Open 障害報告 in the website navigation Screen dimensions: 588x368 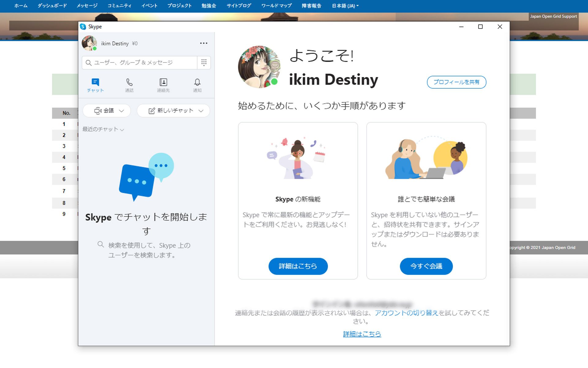pyautogui.click(x=311, y=6)
